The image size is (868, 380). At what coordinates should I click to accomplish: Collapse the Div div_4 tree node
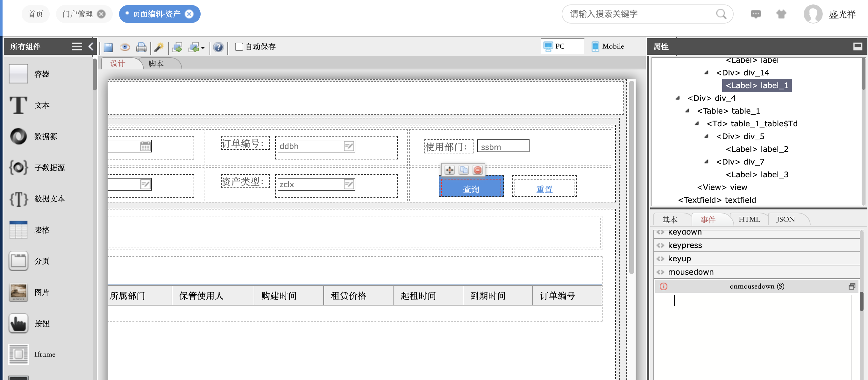pos(678,98)
